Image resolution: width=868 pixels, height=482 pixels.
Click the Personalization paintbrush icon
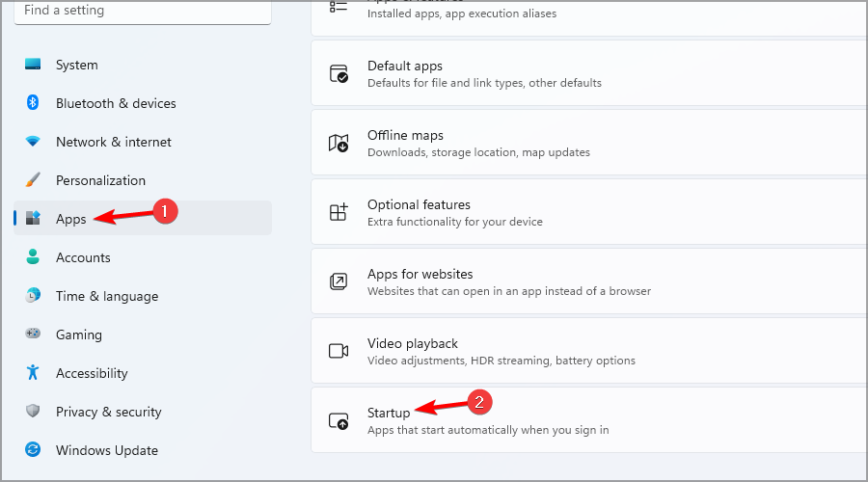(x=33, y=180)
